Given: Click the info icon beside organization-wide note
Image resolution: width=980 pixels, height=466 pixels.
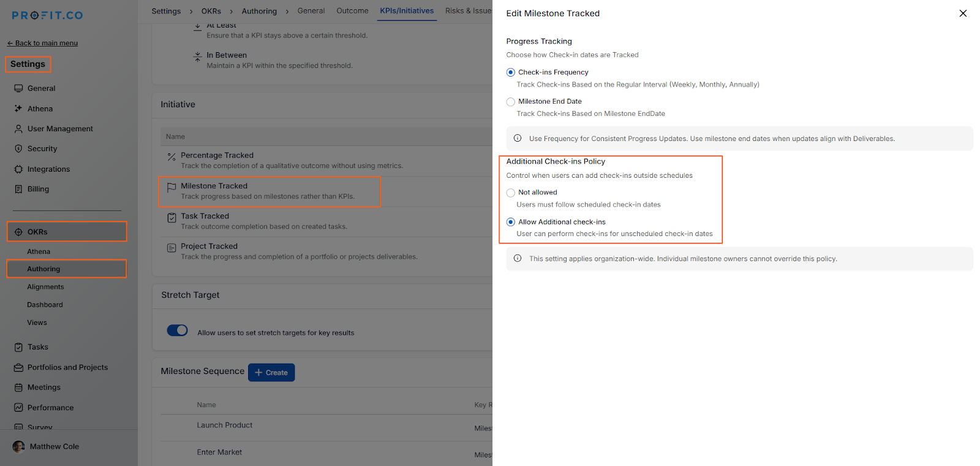Looking at the screenshot, I should [x=518, y=259].
